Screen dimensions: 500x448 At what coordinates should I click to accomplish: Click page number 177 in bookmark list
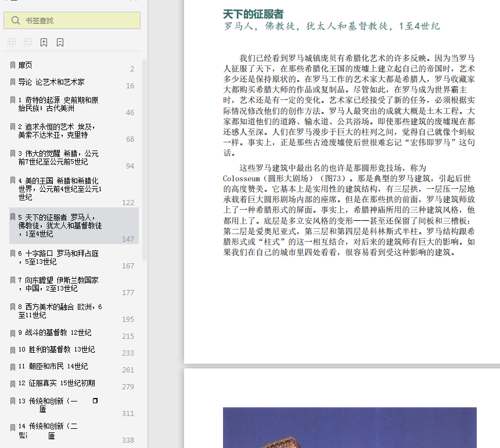[x=128, y=293]
